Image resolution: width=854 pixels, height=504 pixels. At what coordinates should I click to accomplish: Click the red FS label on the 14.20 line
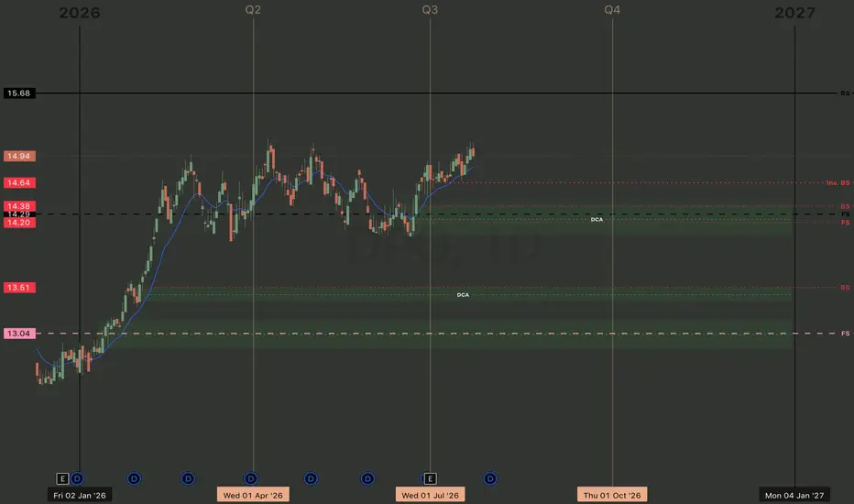click(x=845, y=223)
